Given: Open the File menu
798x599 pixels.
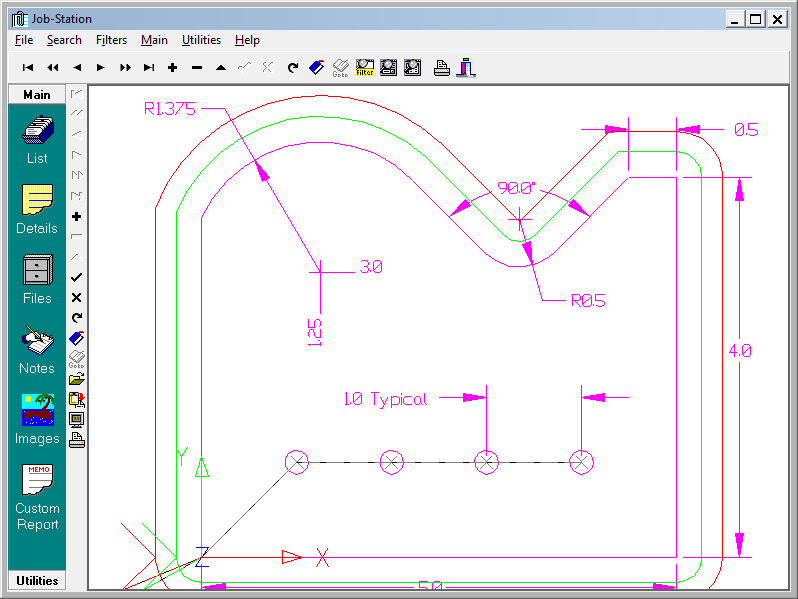Looking at the screenshot, I should pos(24,40).
